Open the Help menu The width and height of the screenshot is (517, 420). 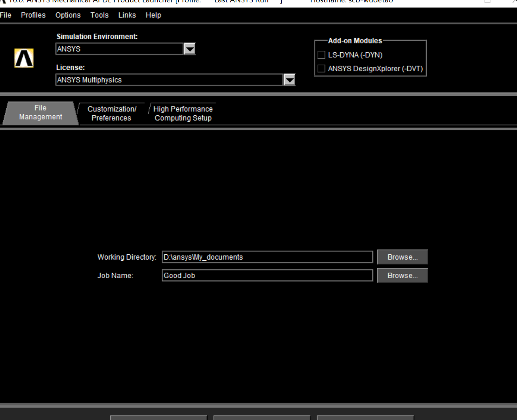[x=153, y=15]
